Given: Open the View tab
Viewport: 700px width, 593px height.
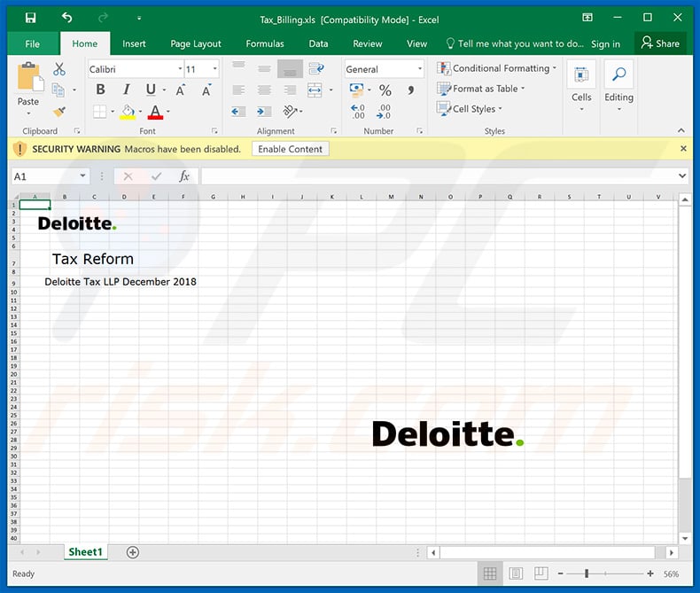Looking at the screenshot, I should [416, 43].
